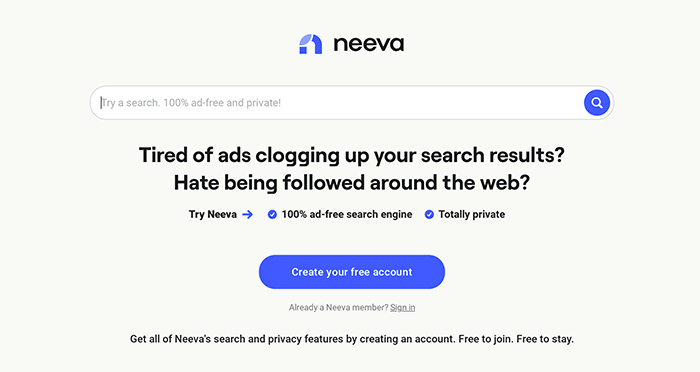The width and height of the screenshot is (700, 372).
Task: Click the Totally private text
Action: (472, 215)
